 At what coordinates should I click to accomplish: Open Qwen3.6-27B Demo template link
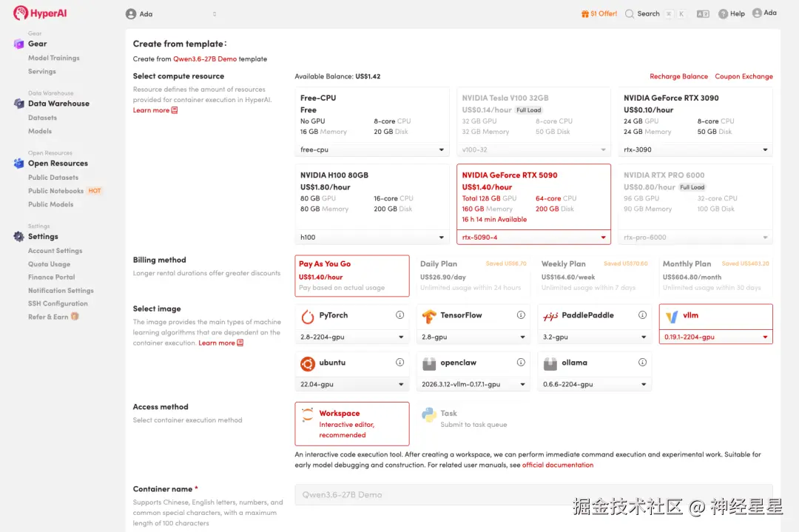coord(205,59)
